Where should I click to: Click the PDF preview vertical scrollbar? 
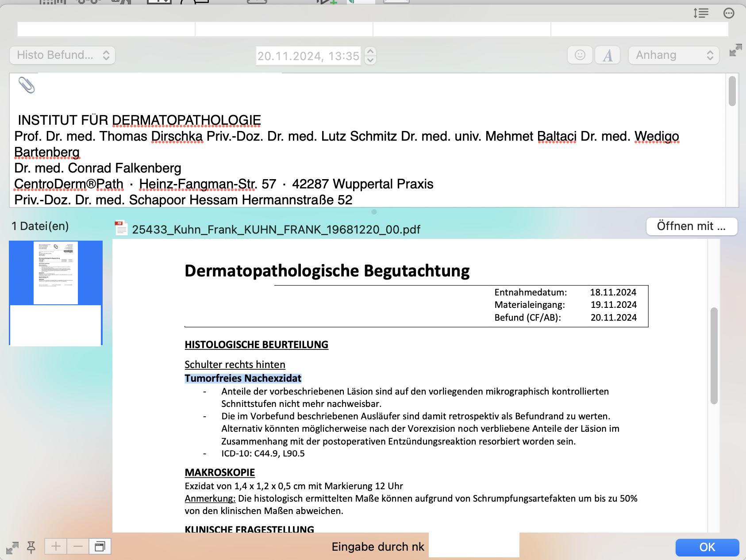pyautogui.click(x=714, y=356)
